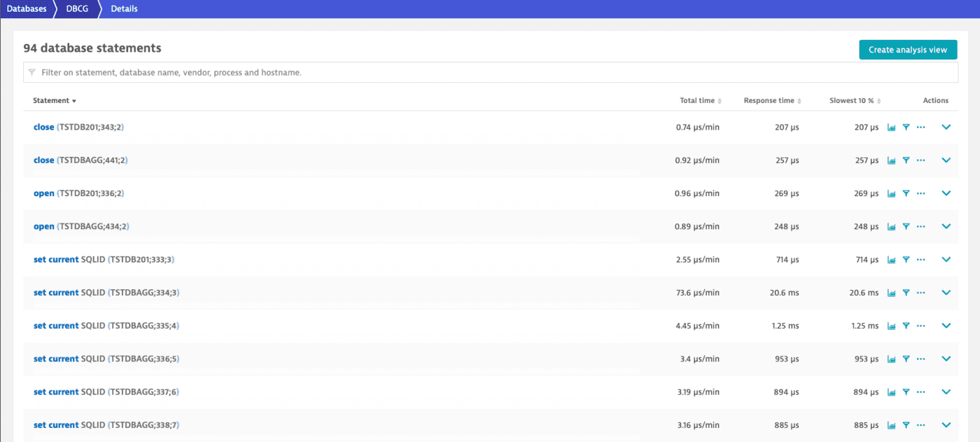Image resolution: width=980 pixels, height=442 pixels.
Task: Open the Statement column sort dropdown
Action: 72,100
